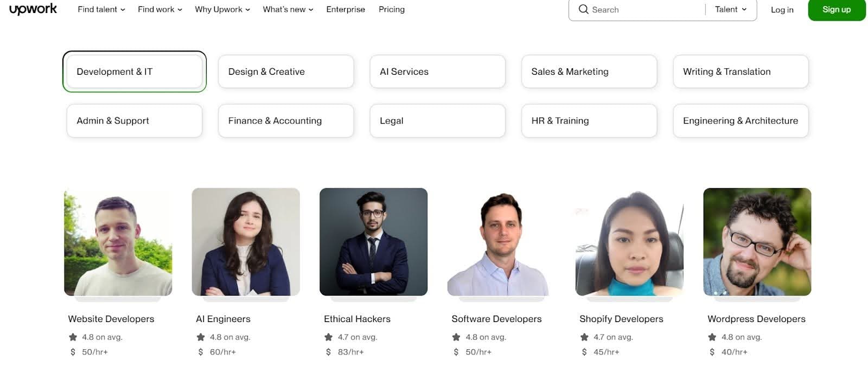This screenshot has height=366, width=868.
Task: Select the Development & IT category tab
Action: click(134, 71)
